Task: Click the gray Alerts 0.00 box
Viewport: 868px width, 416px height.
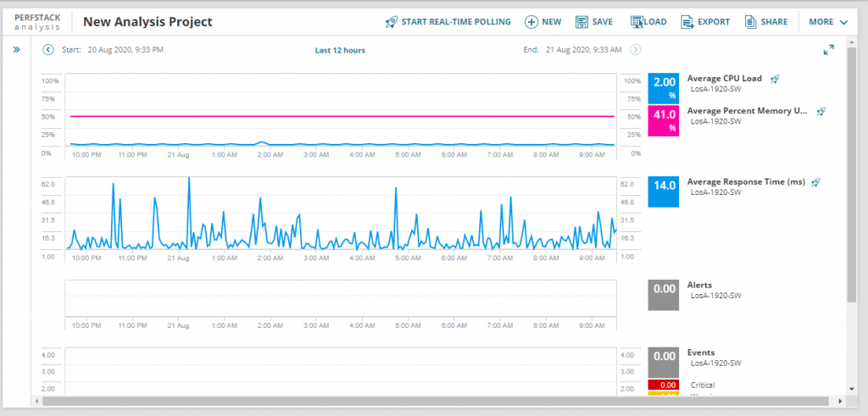Action: (x=663, y=295)
